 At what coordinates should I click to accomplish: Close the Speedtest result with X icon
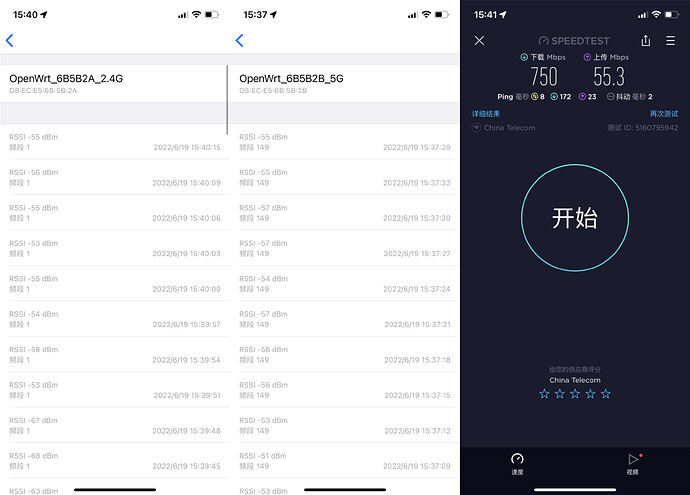pos(479,40)
